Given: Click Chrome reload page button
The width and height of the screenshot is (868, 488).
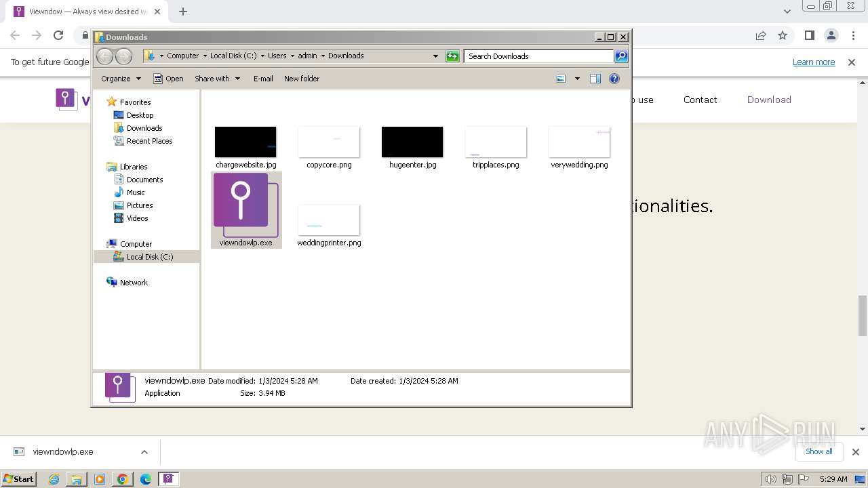Looking at the screenshot, I should pyautogui.click(x=58, y=35).
